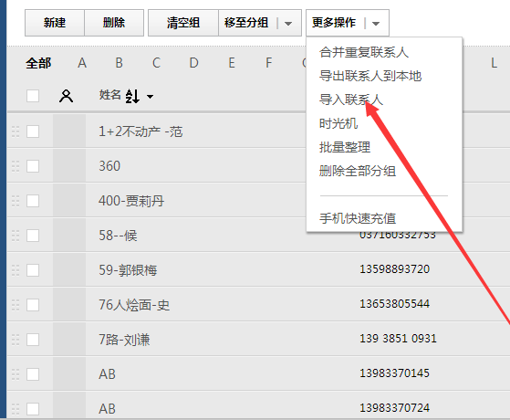
Task: Toggle the select-all checkbox in header
Action: click(33, 96)
